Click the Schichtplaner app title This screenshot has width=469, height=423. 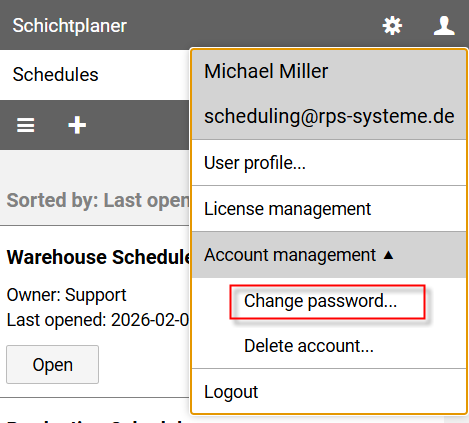pos(70,25)
